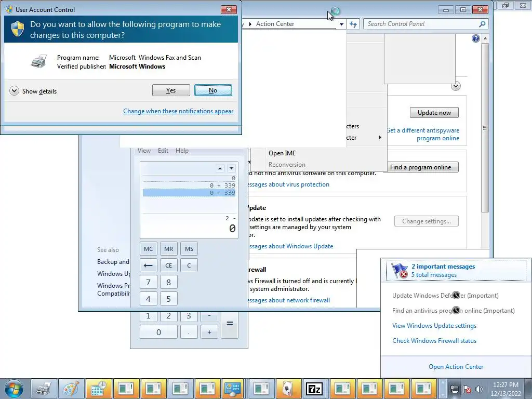Click the Action Center flag tray icon

click(467, 389)
